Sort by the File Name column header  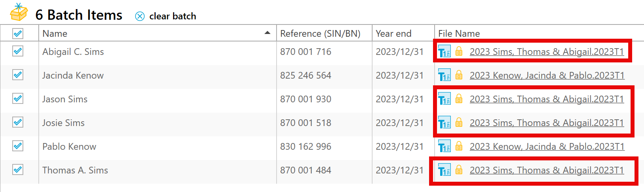[459, 34]
